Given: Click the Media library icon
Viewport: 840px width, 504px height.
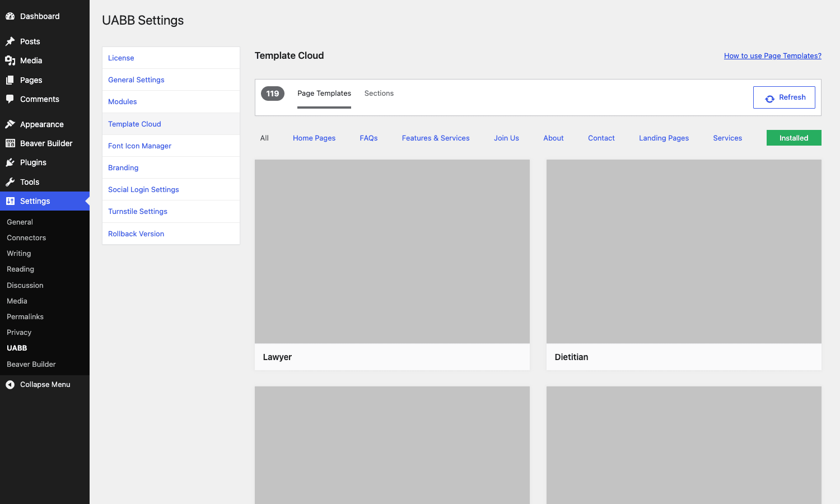Looking at the screenshot, I should 10,60.
